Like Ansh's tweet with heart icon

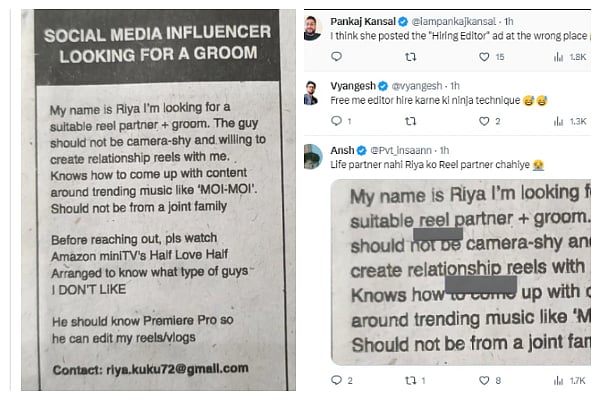pyautogui.click(x=484, y=380)
